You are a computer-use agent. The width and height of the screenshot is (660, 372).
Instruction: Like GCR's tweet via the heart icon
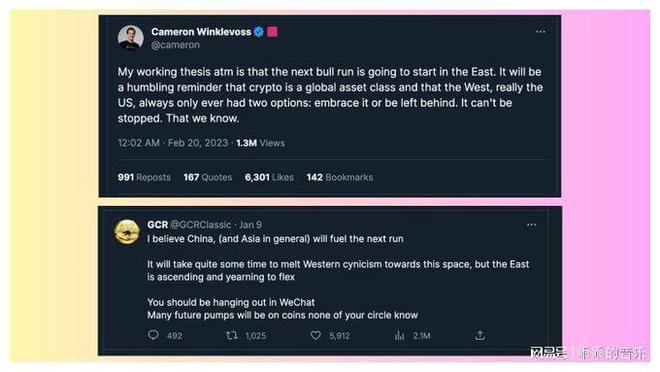316,335
